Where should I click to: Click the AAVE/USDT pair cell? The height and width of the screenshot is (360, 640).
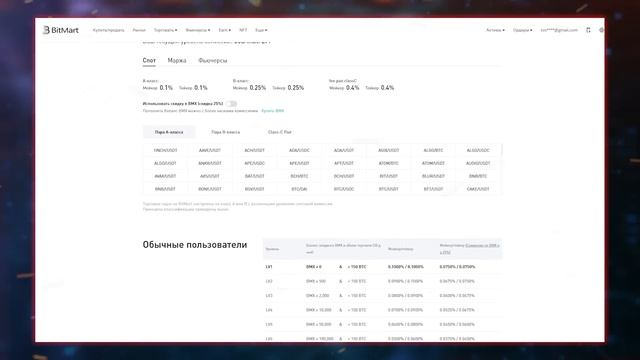point(210,151)
